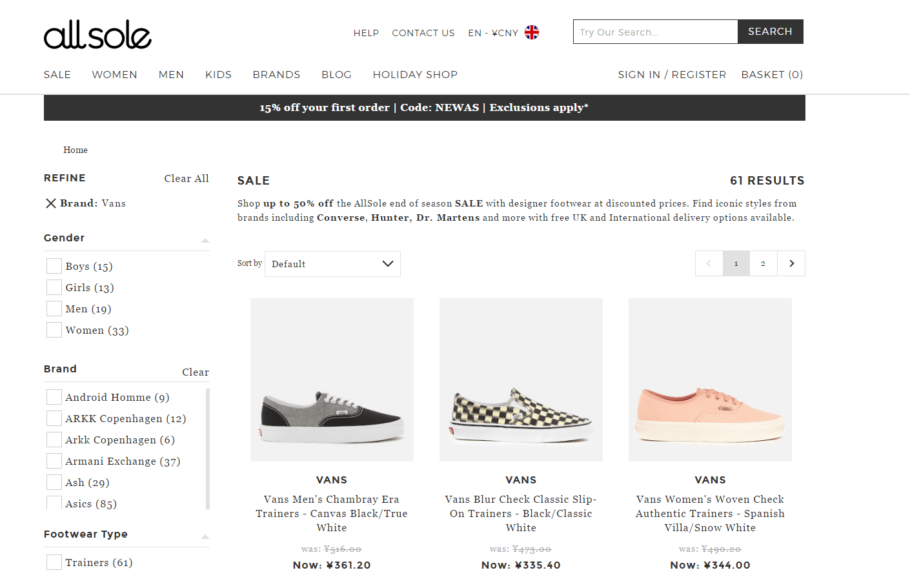This screenshot has height=588, width=910.
Task: Open the WOMEN menu
Action: click(x=115, y=75)
